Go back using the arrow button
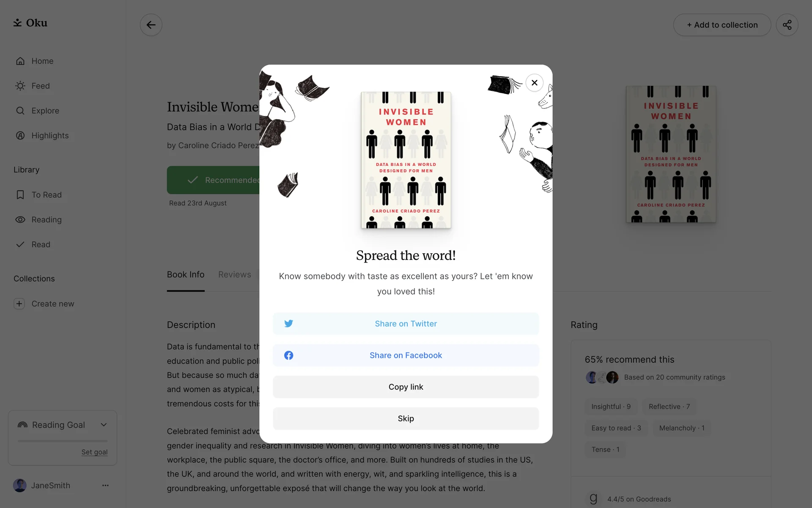This screenshot has height=508, width=812. tap(151, 25)
